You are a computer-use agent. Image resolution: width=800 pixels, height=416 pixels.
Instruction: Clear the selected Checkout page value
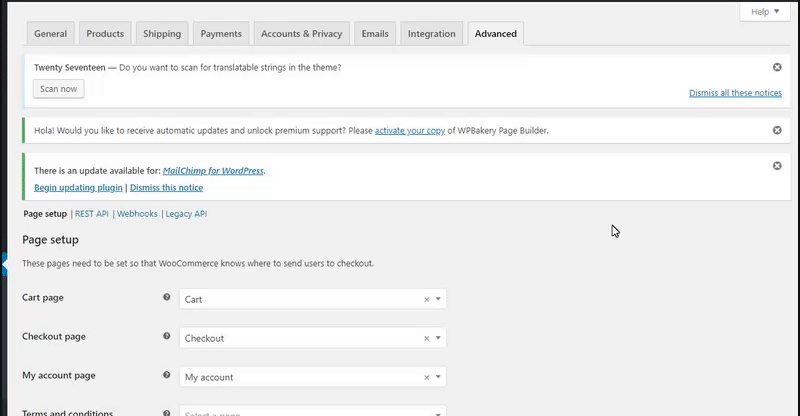426,338
